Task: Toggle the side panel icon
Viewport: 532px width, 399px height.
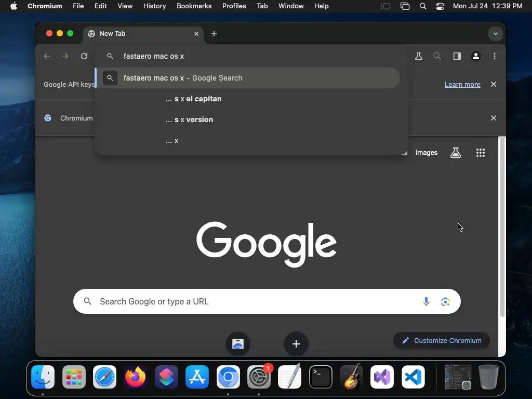Action: pyautogui.click(x=457, y=56)
